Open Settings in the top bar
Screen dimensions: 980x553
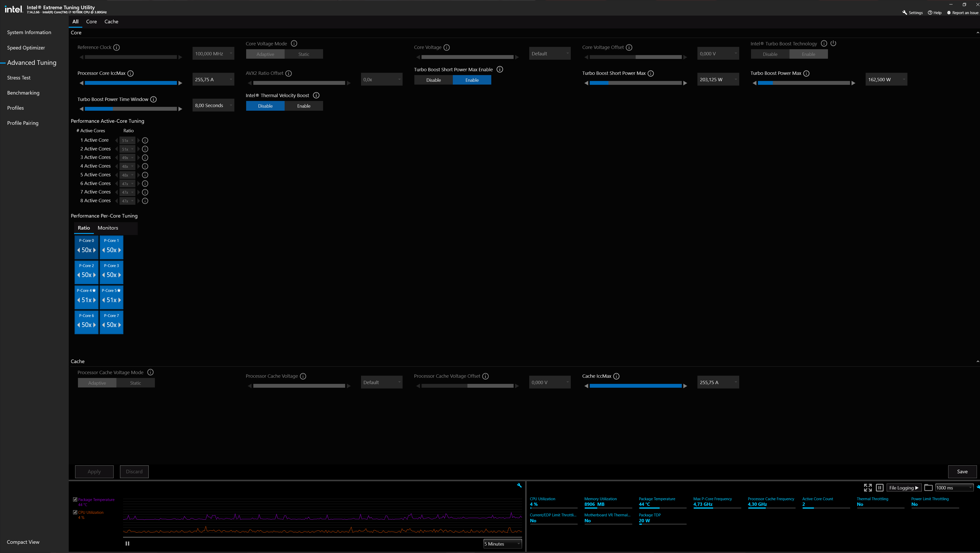[x=912, y=13]
